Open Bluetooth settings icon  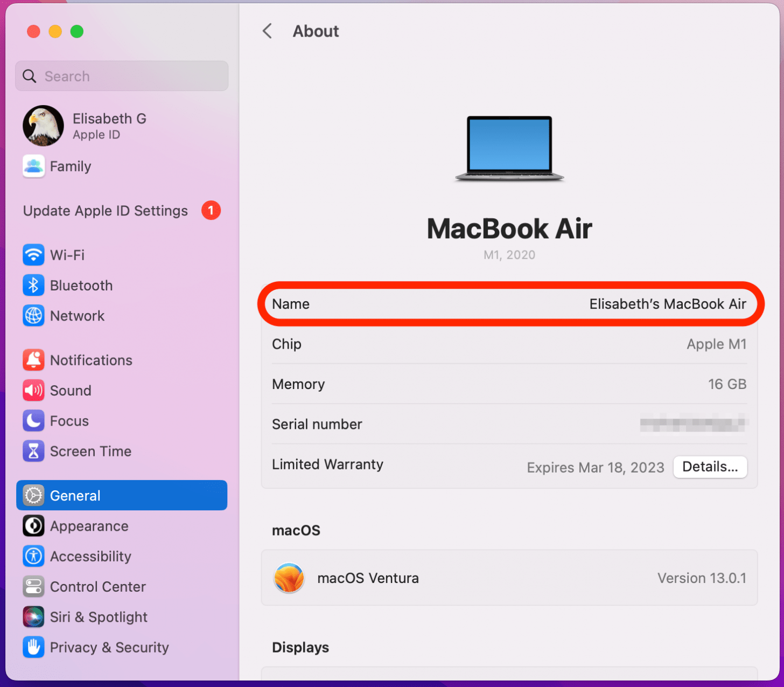tap(33, 286)
